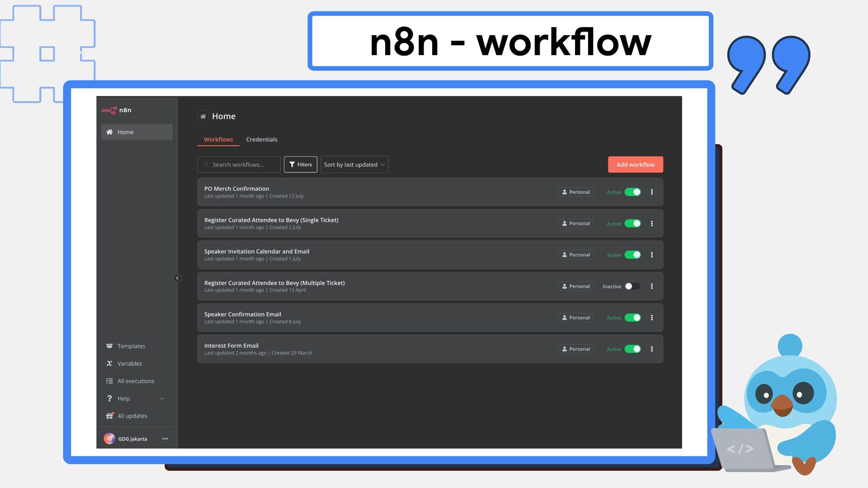Open Variables in the sidebar

(130, 364)
